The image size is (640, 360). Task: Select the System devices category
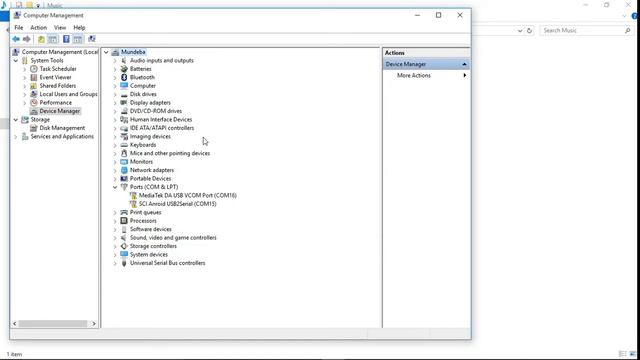(x=149, y=255)
